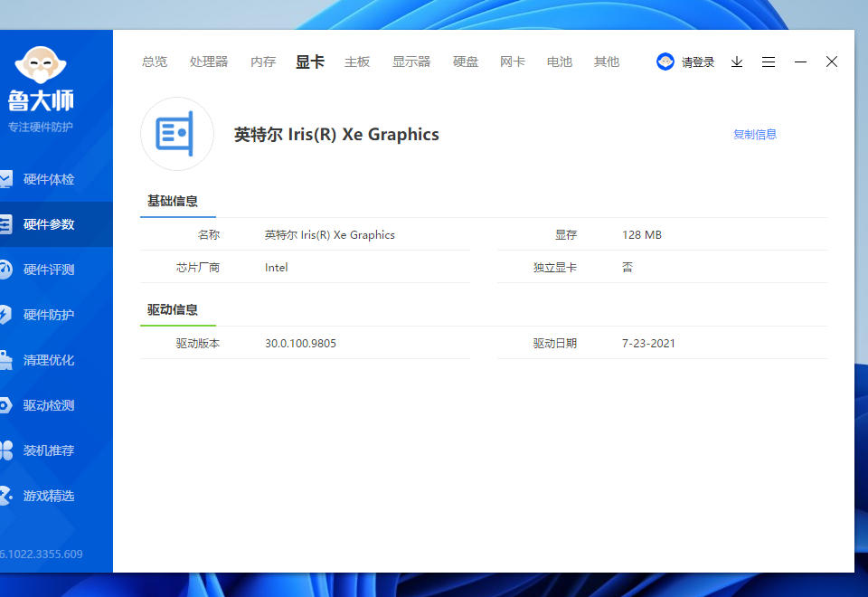Click the 驱动信息 section header

point(173,309)
